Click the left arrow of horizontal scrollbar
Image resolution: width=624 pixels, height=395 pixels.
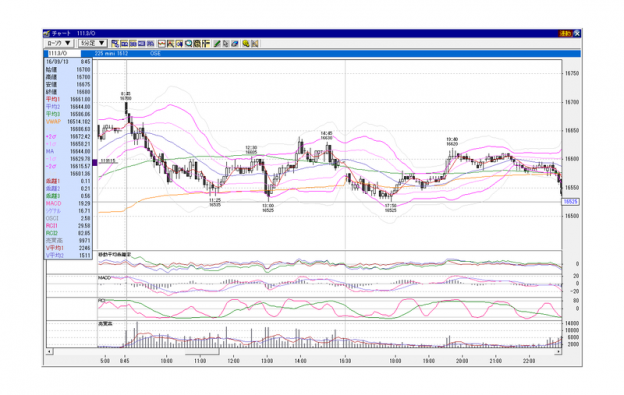49,351
